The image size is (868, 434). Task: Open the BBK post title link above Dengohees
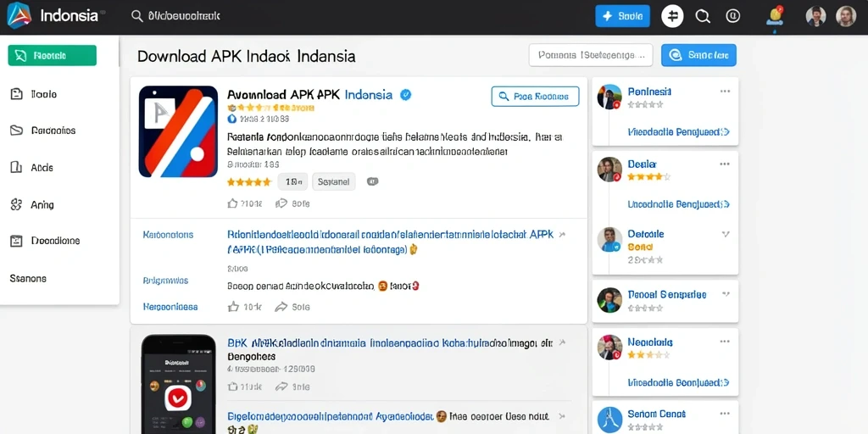coord(390,343)
